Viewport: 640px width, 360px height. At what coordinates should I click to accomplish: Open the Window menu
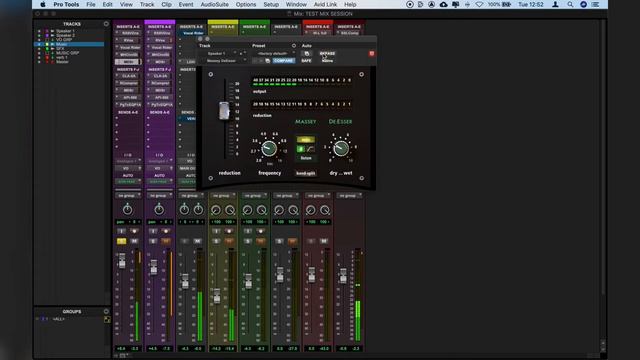pos(296,4)
